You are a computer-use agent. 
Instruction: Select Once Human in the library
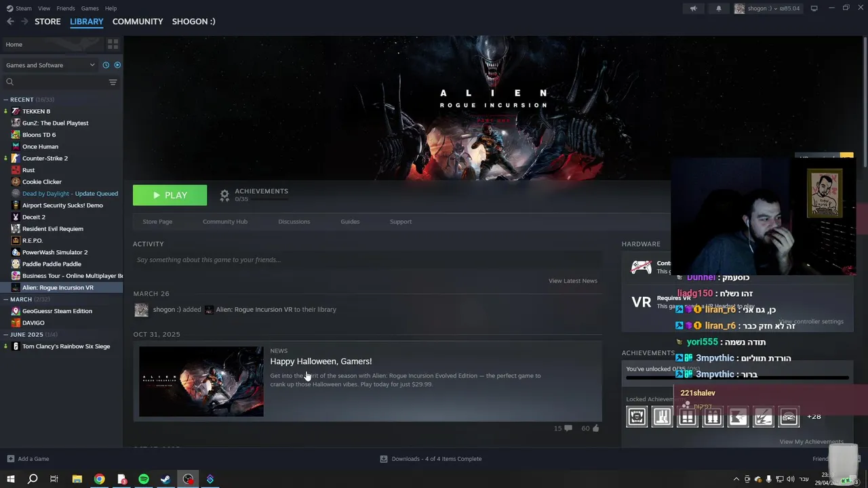[40, 146]
